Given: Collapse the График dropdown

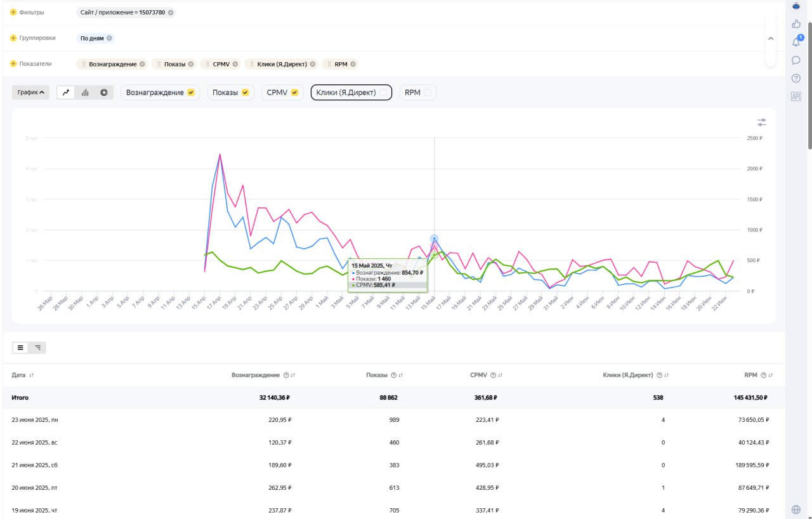Looking at the screenshot, I should (x=30, y=93).
